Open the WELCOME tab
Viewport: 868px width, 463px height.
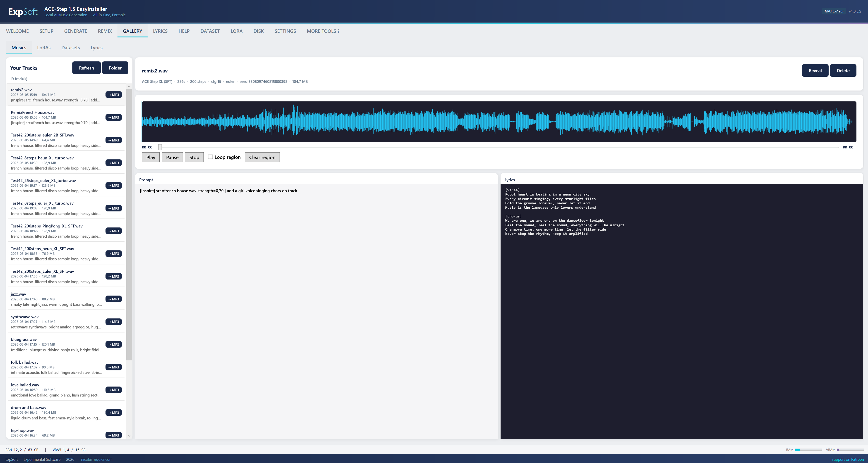tap(17, 31)
